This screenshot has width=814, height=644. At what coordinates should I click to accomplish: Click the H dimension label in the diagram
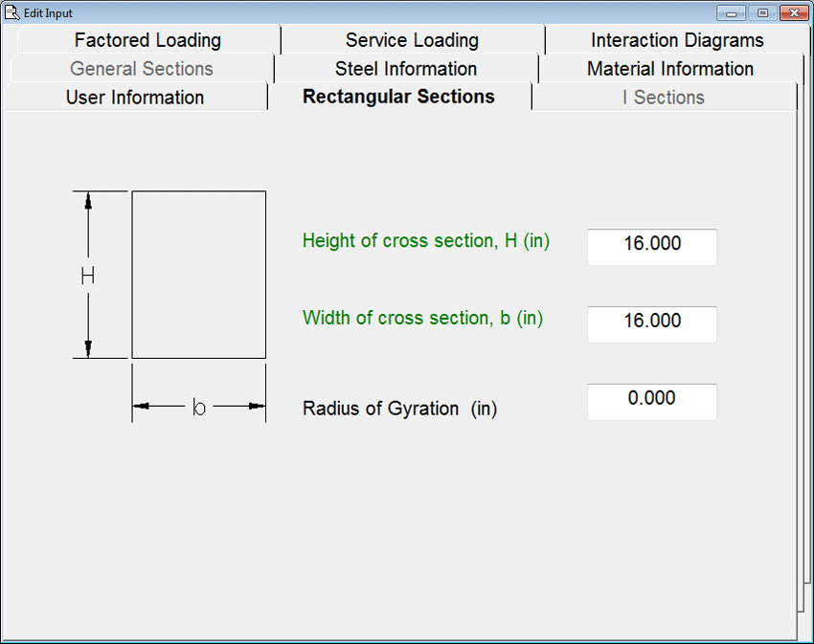point(87,276)
